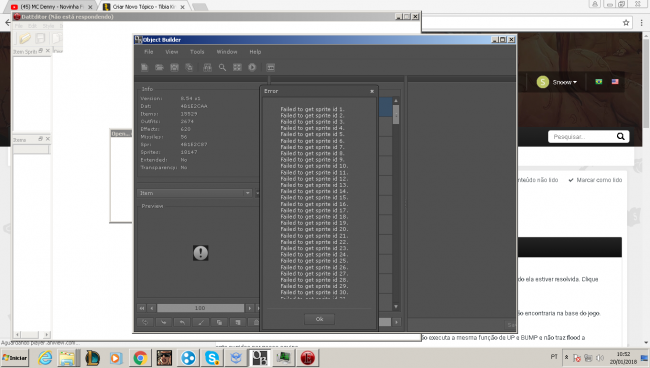This screenshot has height=368, width=650.
Task: Select the Brazil flag language icon
Action: click(599, 82)
